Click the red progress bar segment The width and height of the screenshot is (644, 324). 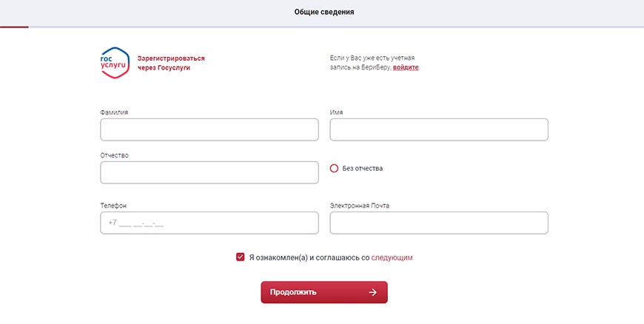click(x=14, y=27)
